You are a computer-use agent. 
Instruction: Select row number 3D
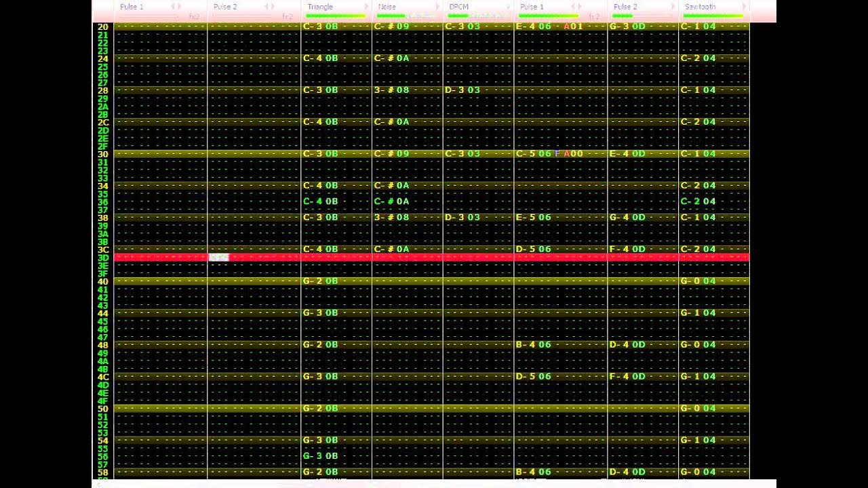103,258
